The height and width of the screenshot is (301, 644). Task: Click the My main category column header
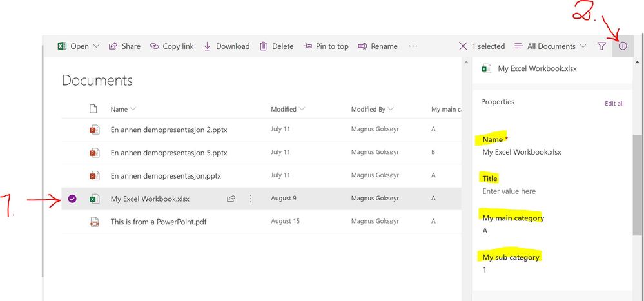[446, 109]
